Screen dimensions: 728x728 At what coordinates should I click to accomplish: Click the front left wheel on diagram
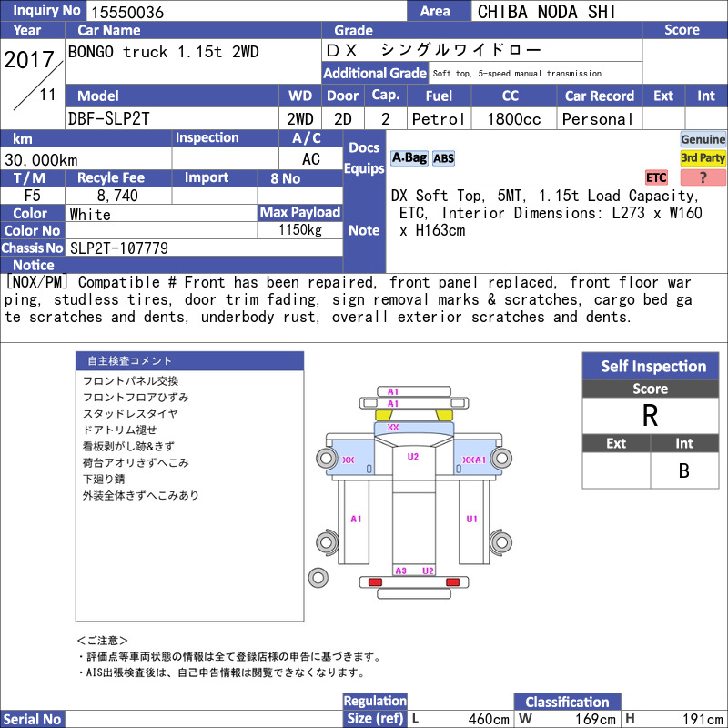327,459
